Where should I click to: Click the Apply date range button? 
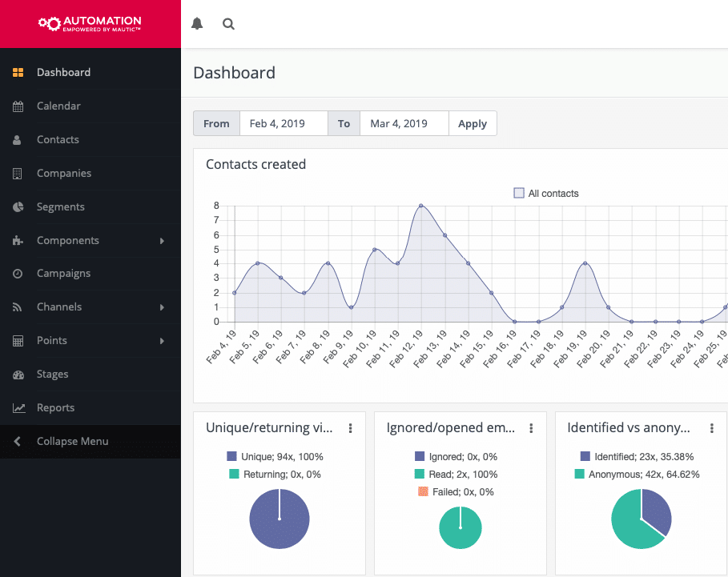pos(473,124)
